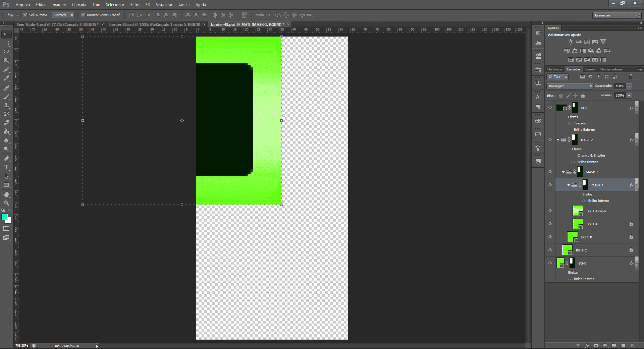Image resolution: width=644 pixels, height=349 pixels.
Task: Select the Horizontal Type tool
Action: 6,167
